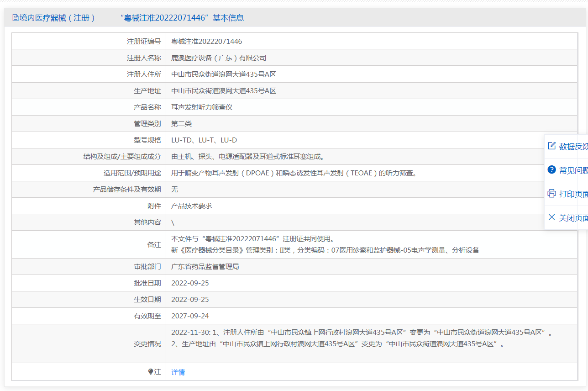
Task: Click the 附件 row label
Action: point(154,206)
